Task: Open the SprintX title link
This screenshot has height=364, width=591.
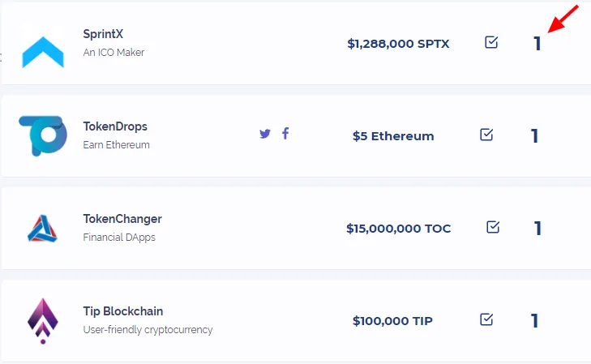Action: tap(103, 34)
